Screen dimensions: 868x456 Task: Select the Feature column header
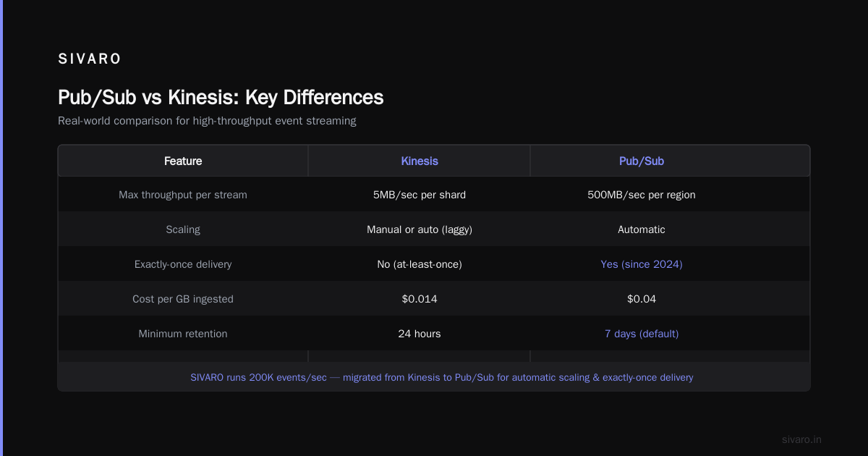click(x=183, y=161)
